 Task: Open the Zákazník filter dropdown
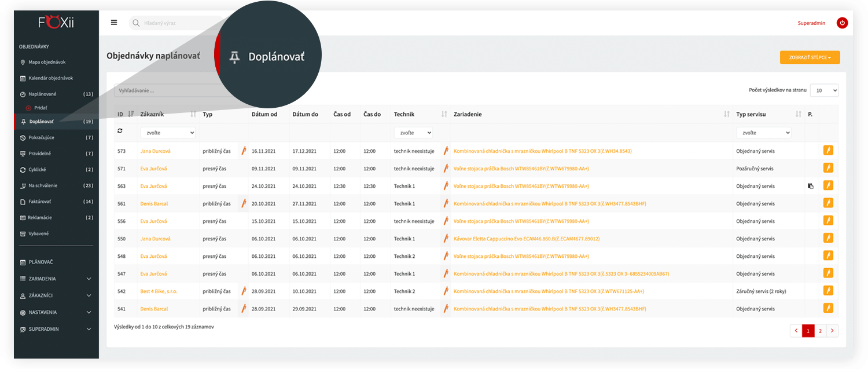168,133
